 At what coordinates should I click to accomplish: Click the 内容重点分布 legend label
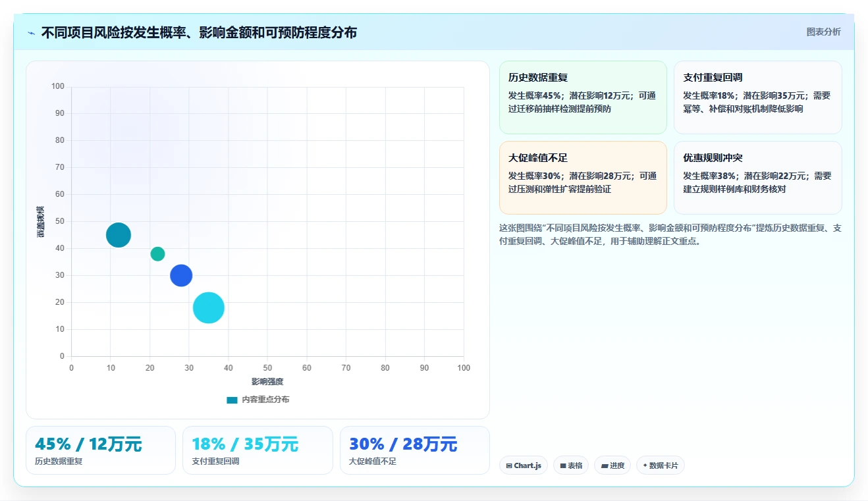pyautogui.click(x=265, y=400)
